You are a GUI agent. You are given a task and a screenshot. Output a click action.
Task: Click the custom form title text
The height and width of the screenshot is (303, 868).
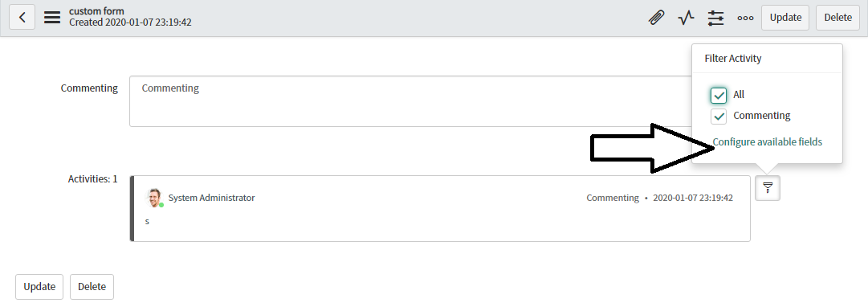(x=97, y=11)
